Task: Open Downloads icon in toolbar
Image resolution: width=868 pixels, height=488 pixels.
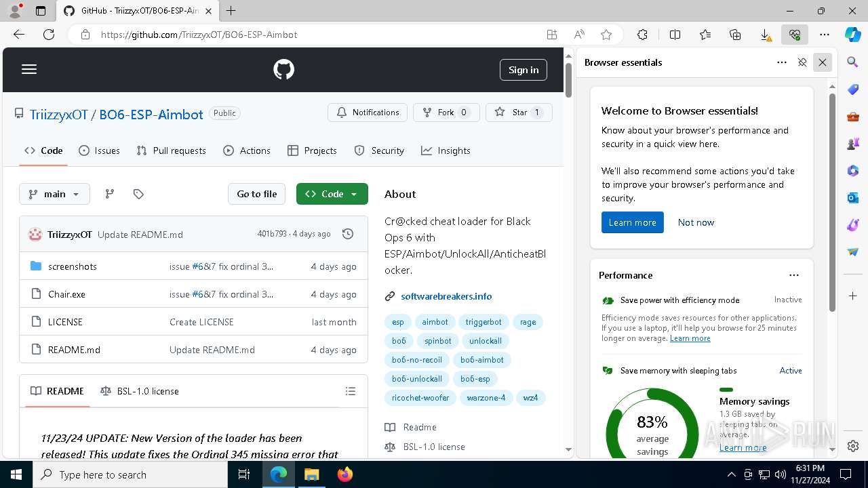Action: click(765, 35)
